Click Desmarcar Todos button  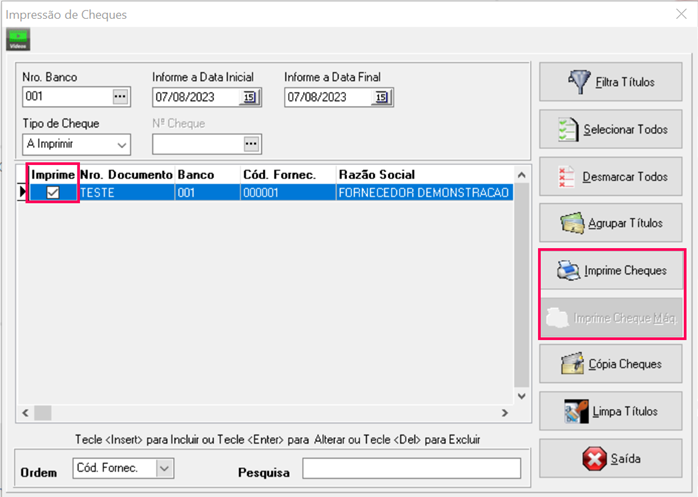pyautogui.click(x=612, y=176)
